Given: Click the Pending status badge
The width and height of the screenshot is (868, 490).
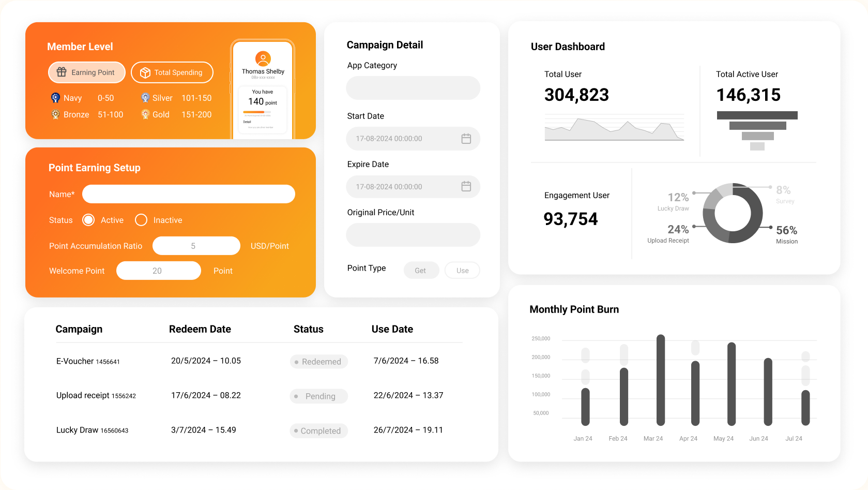Looking at the screenshot, I should pos(318,396).
